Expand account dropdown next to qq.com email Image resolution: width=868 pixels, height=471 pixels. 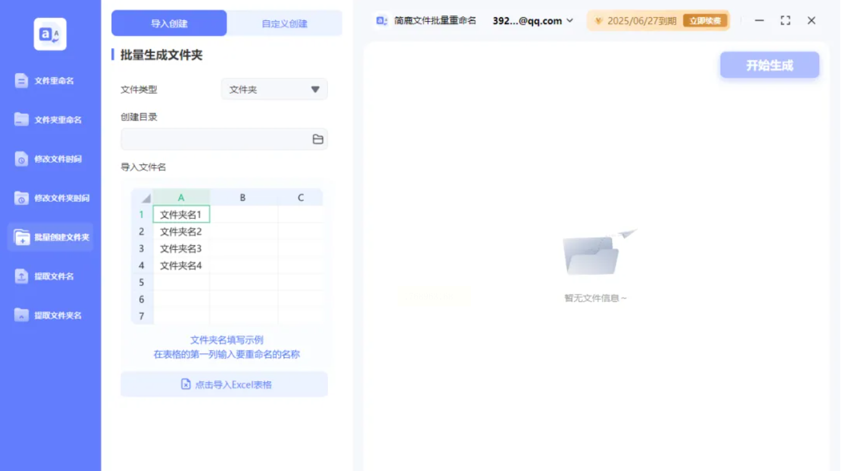pos(570,20)
